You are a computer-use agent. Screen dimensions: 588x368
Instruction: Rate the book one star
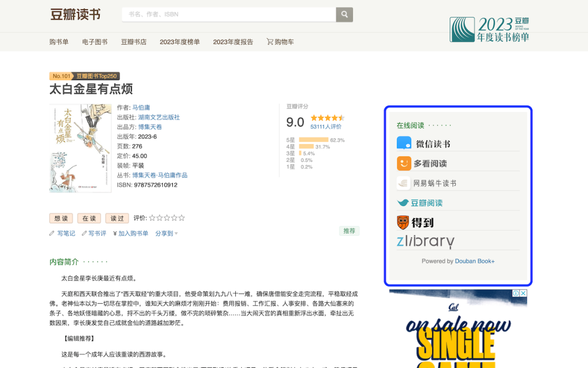152,218
